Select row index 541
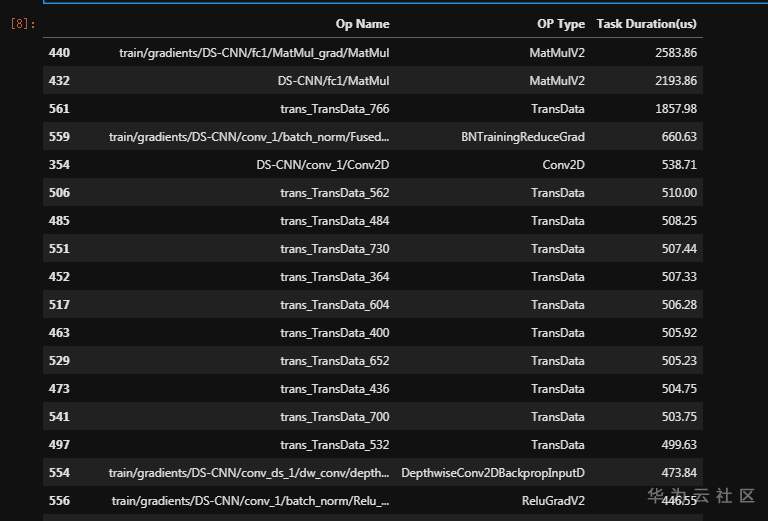Viewport: 768px width, 521px height. 59,417
